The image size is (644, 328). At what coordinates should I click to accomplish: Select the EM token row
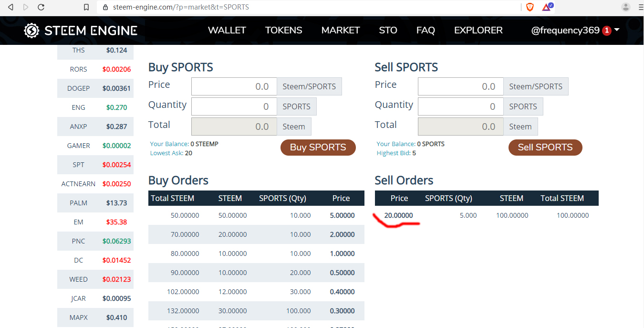tap(95, 222)
